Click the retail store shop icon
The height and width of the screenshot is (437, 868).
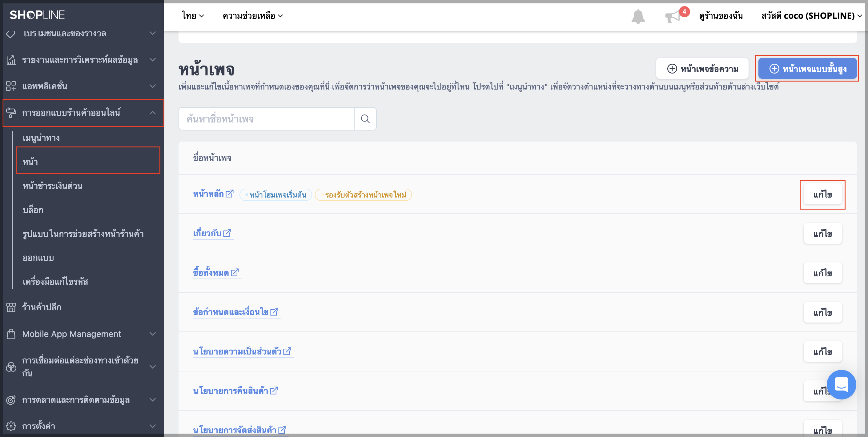tap(11, 307)
